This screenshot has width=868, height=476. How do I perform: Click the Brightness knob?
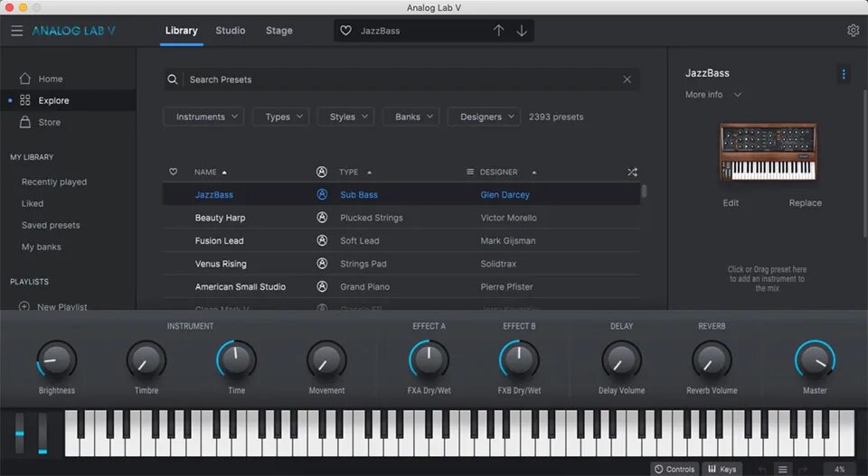pos(56,359)
